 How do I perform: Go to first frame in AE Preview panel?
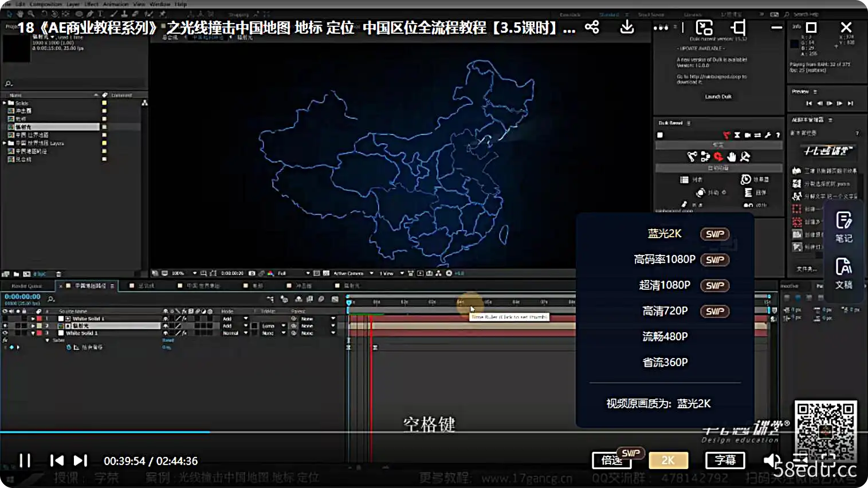[809, 103]
